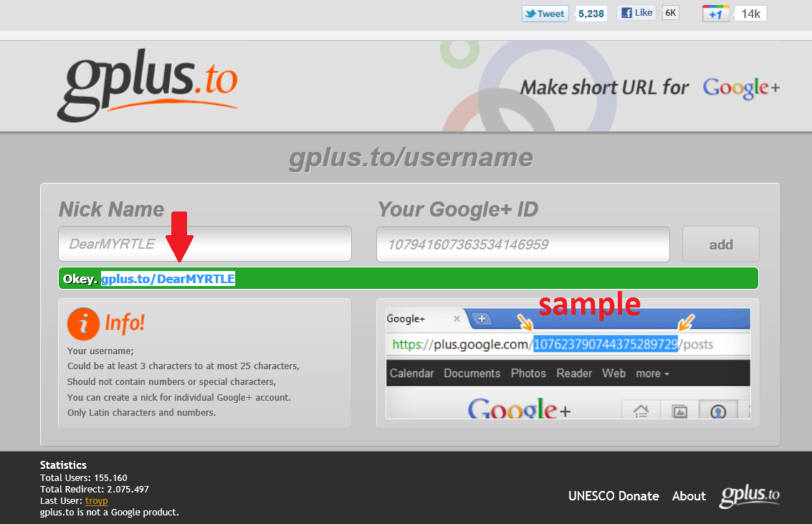Select Calendar in the sample nav bar
812x524 pixels.
(411, 373)
